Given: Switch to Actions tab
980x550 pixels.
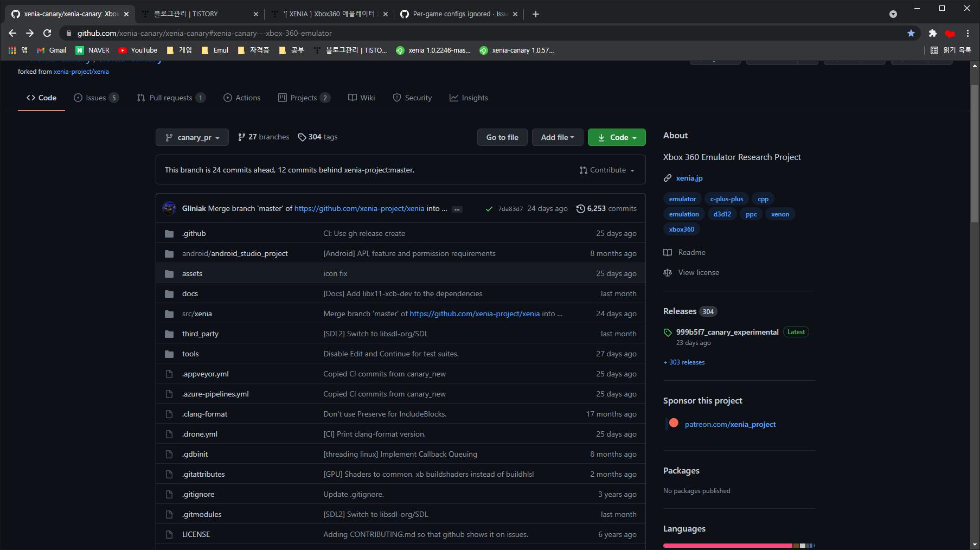Looking at the screenshot, I should tap(242, 98).
